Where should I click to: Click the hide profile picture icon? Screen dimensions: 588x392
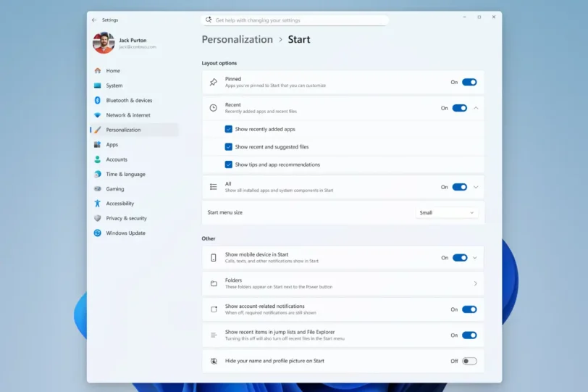coord(214,361)
